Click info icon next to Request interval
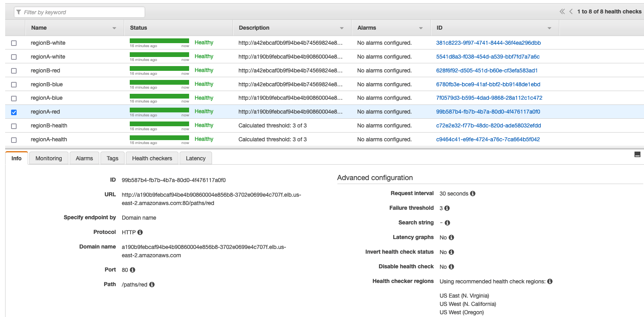 click(x=473, y=194)
